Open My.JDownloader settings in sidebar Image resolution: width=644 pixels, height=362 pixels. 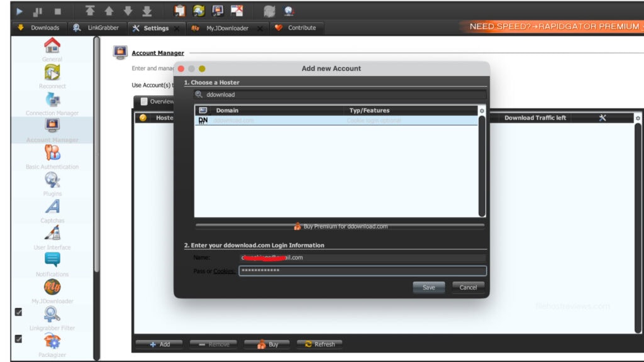[x=52, y=292]
